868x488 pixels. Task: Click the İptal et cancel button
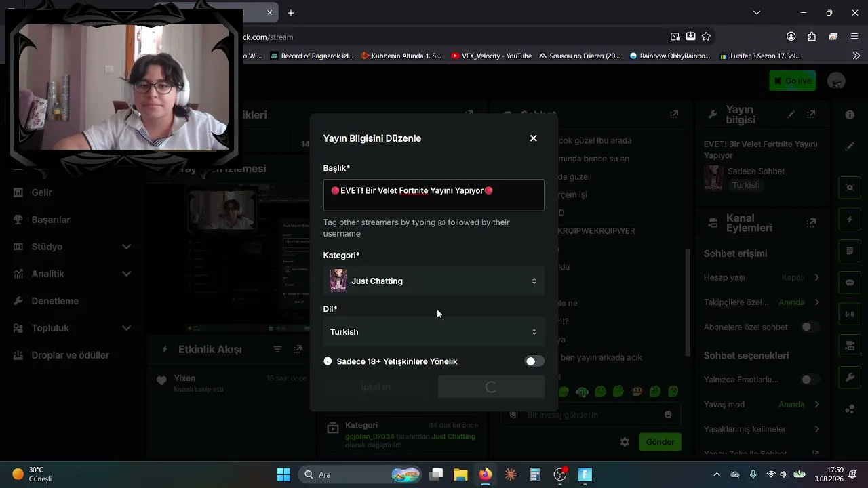pos(376,387)
